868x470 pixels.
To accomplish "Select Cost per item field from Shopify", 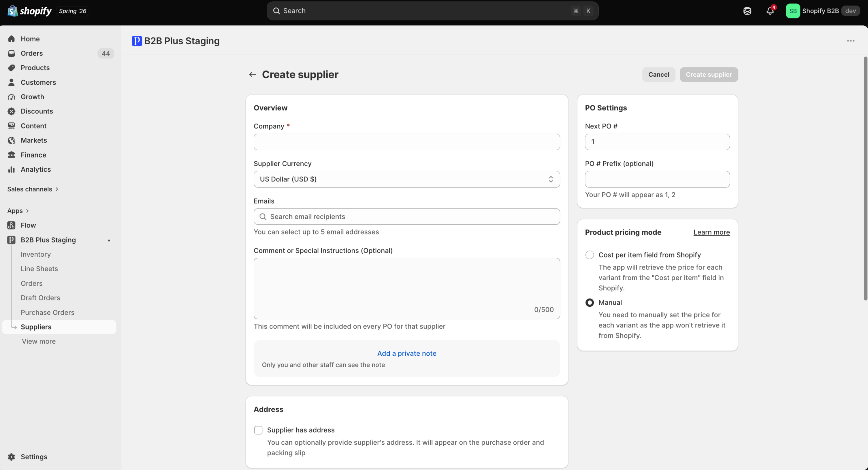I will click(589, 255).
